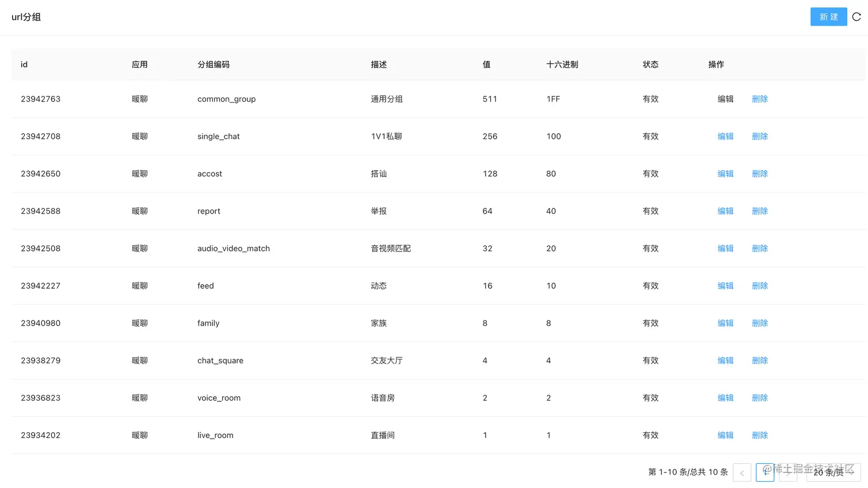Go to previous page arrow
The height and width of the screenshot is (488, 868).
[x=742, y=472]
